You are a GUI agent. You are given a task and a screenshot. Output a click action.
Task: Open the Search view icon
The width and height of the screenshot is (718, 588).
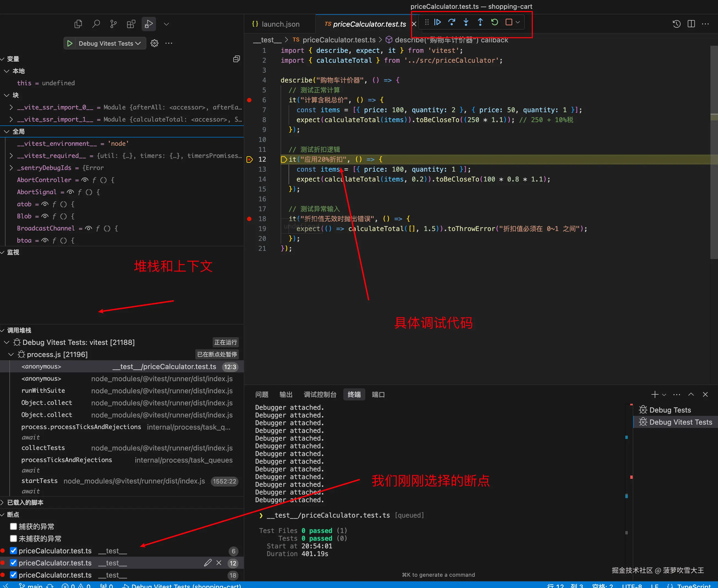pos(96,24)
